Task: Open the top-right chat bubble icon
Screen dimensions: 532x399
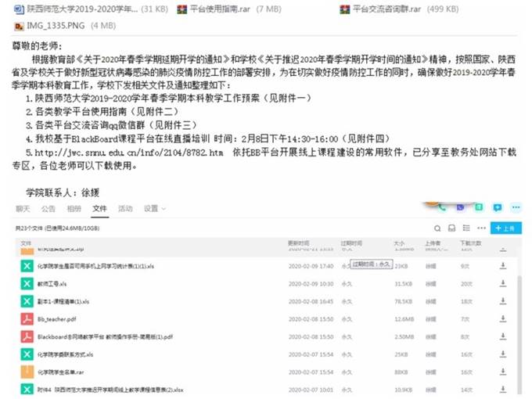Action: click(498, 208)
